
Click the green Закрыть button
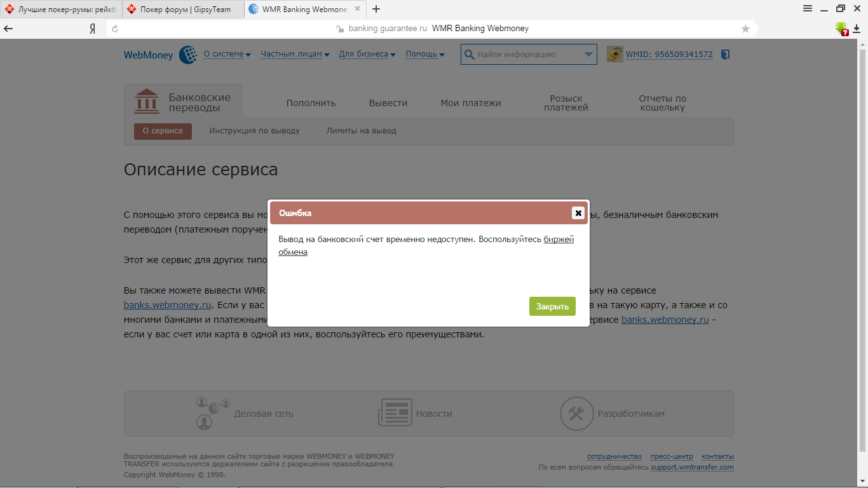[x=552, y=306]
